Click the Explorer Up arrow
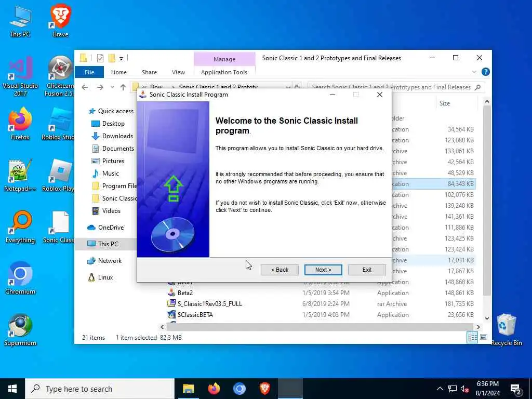Screen dimensions: 532x399 (x=123, y=87)
